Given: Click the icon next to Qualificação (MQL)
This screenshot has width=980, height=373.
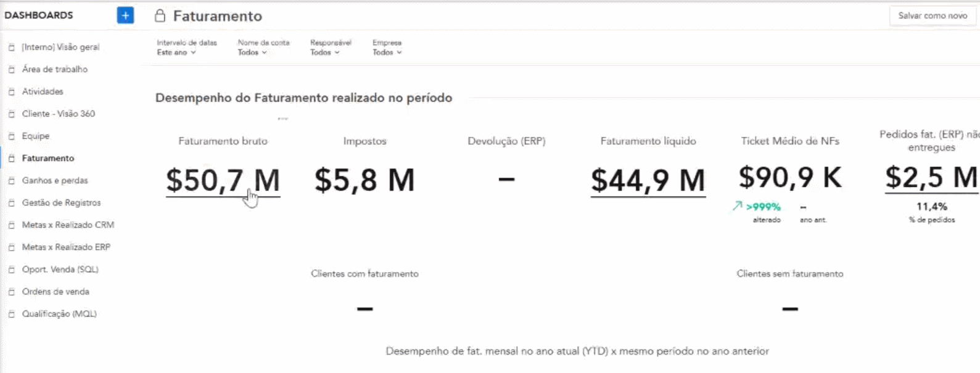Looking at the screenshot, I should point(11,314).
